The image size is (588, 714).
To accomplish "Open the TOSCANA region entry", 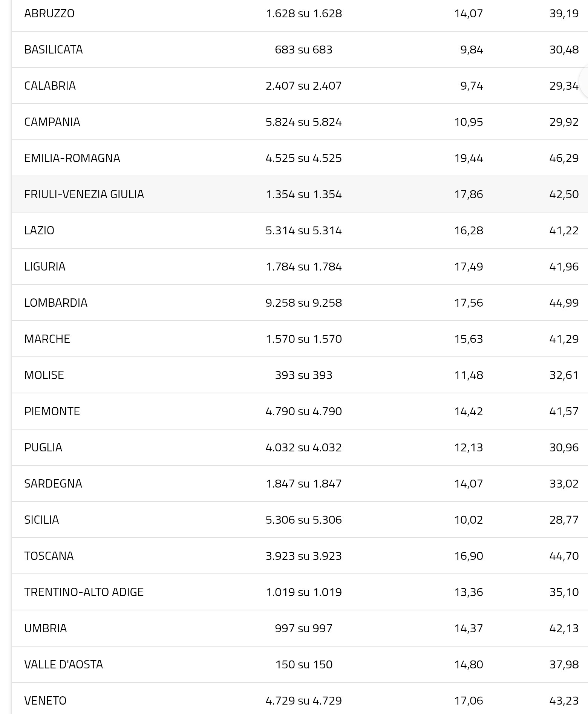I will click(49, 556).
